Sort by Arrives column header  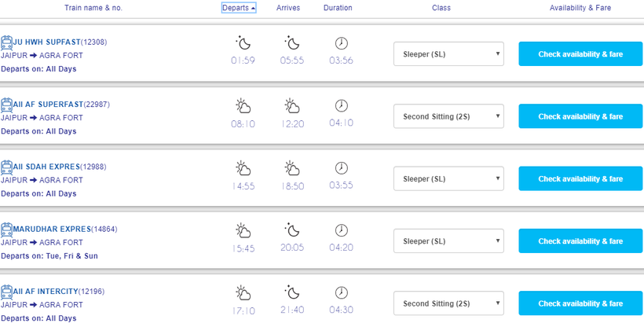point(288,8)
